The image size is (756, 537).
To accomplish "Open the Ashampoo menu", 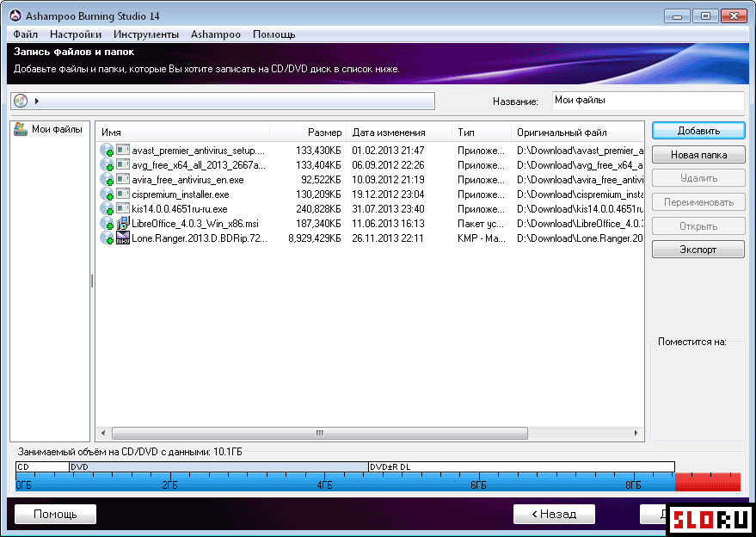I will coord(216,34).
